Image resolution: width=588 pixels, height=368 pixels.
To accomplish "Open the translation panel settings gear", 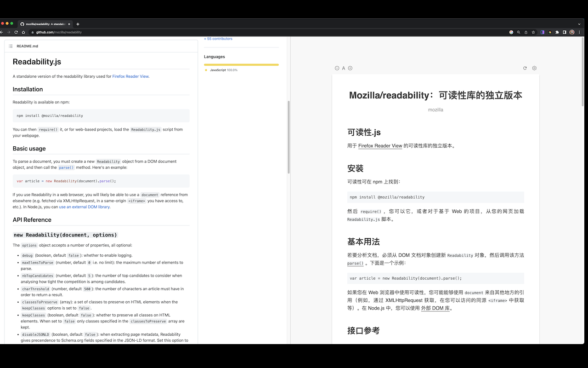I will pos(534,68).
